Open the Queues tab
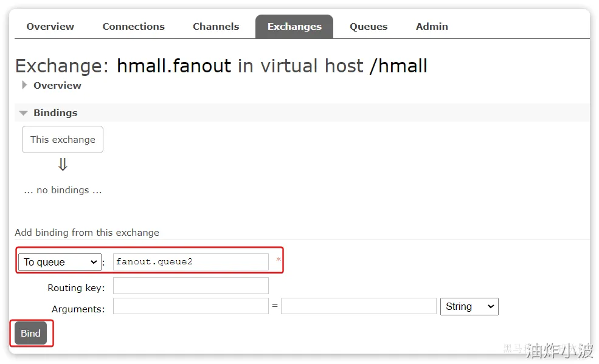This screenshot has width=599, height=364. tap(369, 27)
